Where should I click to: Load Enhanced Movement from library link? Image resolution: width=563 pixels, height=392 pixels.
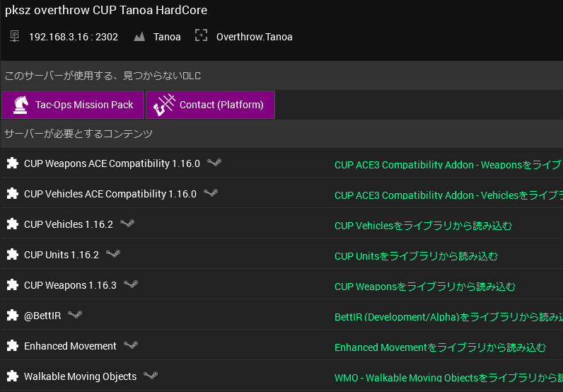point(440,347)
